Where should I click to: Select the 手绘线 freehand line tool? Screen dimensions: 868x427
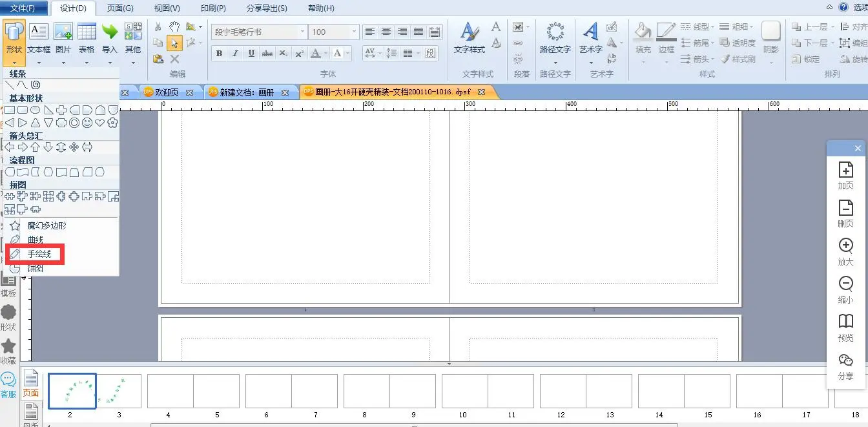coord(39,255)
